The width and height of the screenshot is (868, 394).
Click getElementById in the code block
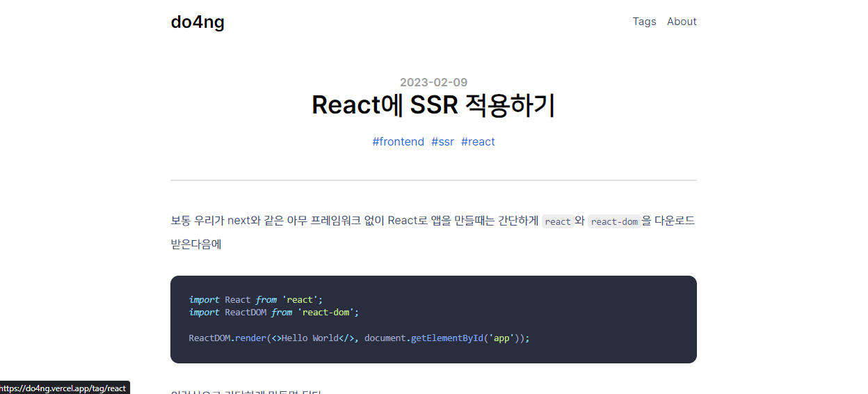(447, 338)
